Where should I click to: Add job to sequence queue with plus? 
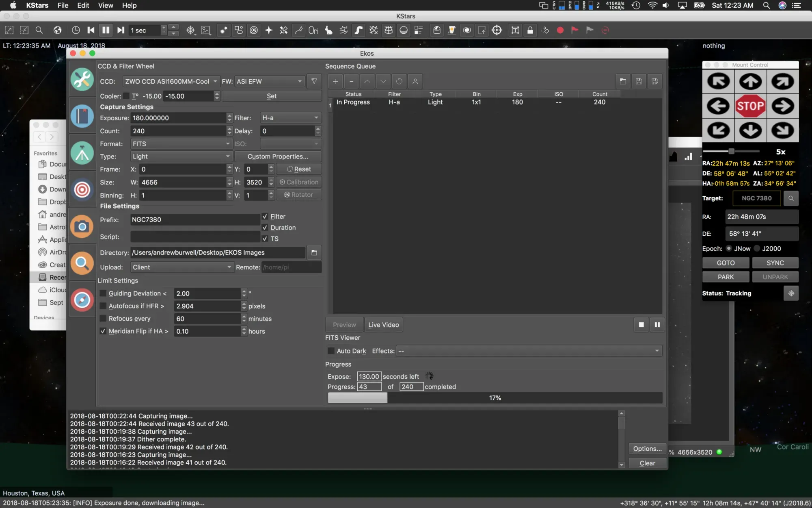(335, 81)
